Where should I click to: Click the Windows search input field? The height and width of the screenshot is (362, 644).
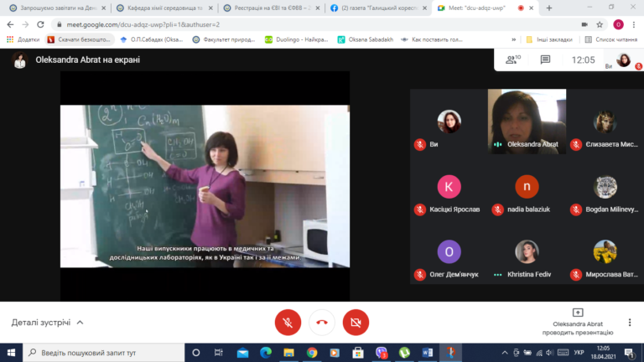pos(104,353)
